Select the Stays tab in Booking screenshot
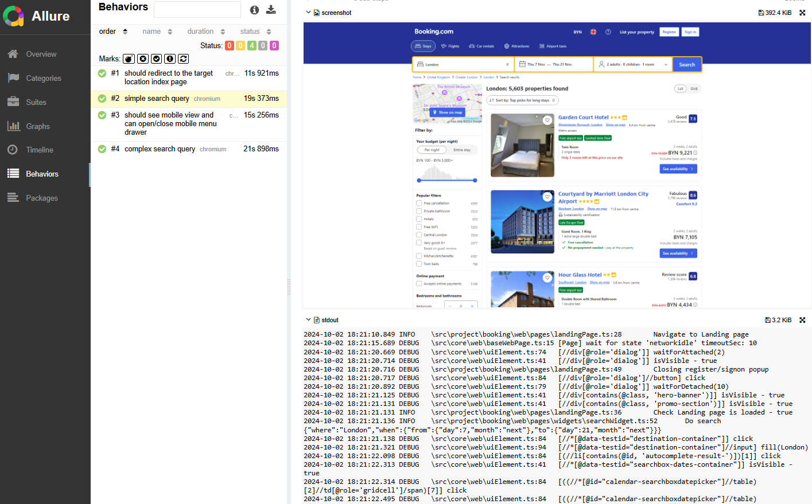 (x=424, y=46)
